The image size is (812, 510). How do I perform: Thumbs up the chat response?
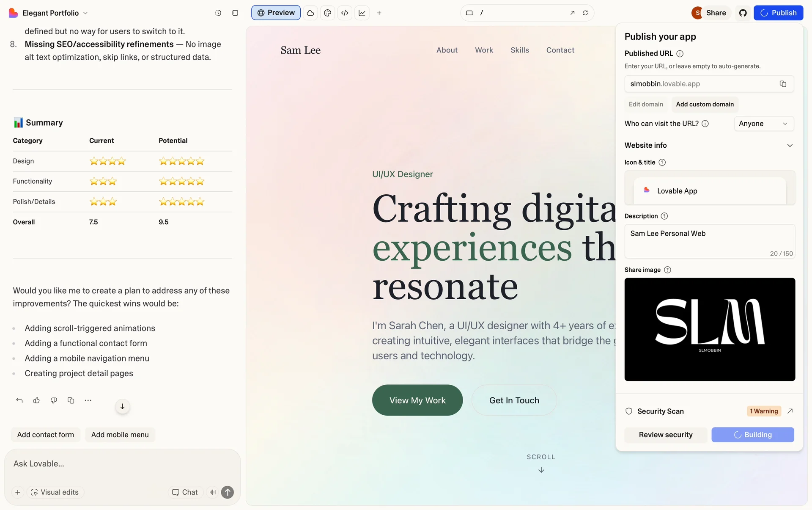click(x=36, y=400)
